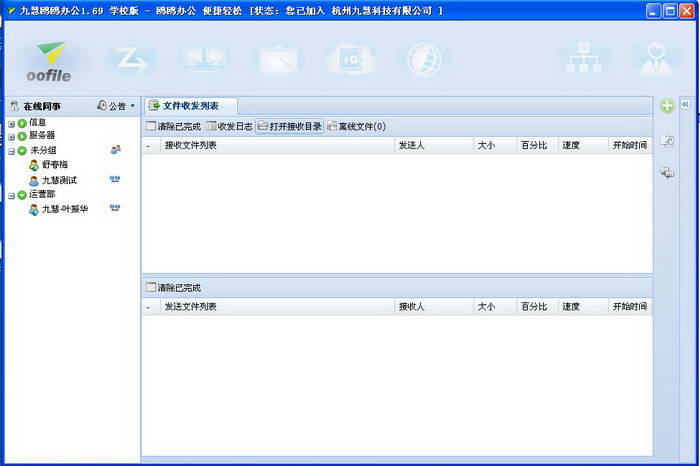
Task: Select the 运营部 group
Action: pos(42,194)
